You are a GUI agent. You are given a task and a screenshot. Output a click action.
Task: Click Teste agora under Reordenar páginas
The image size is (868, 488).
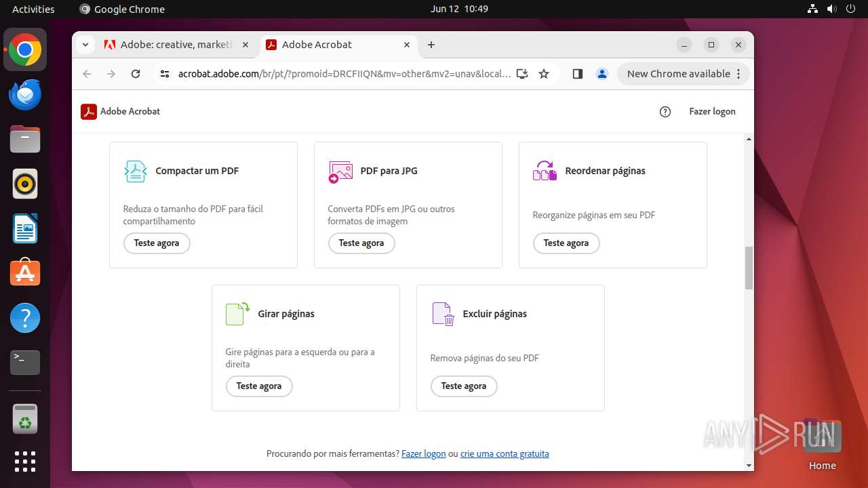click(x=566, y=243)
